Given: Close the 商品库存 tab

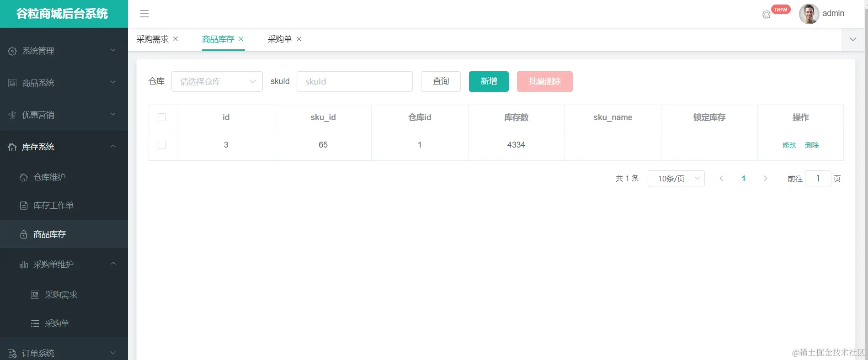Looking at the screenshot, I should click(241, 39).
